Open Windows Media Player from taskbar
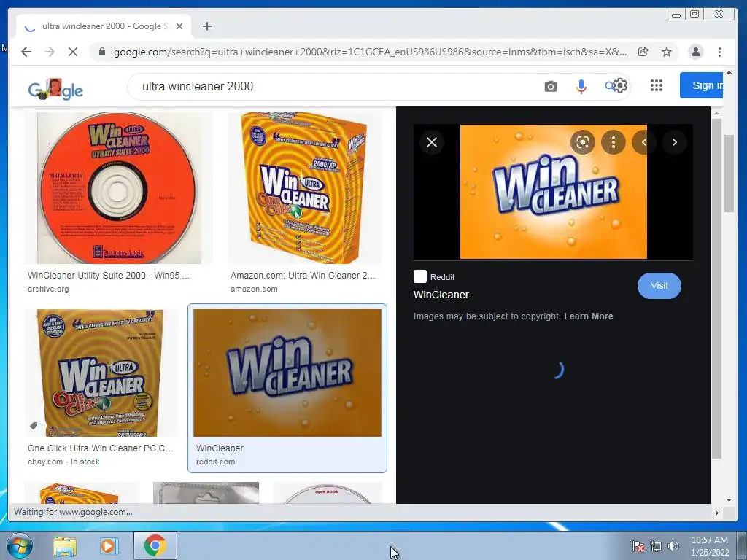 109,545
